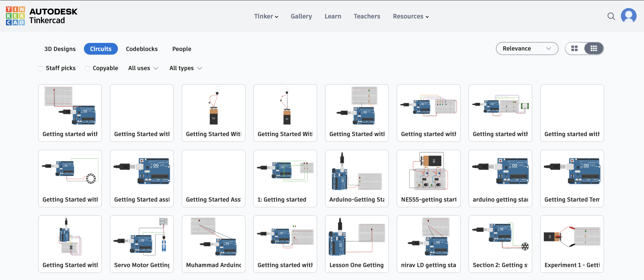Click the Tinkercad logo icon
The image size is (644, 280).
15,16
